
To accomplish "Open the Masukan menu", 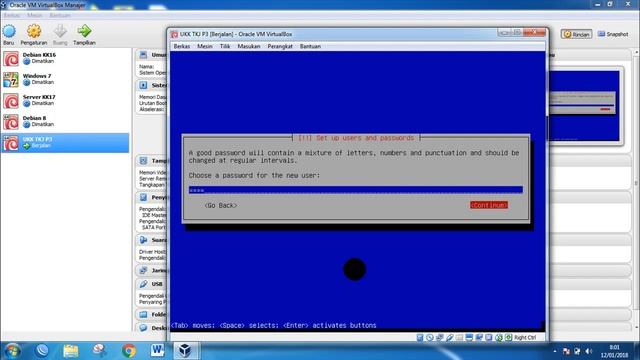I will coord(249,47).
